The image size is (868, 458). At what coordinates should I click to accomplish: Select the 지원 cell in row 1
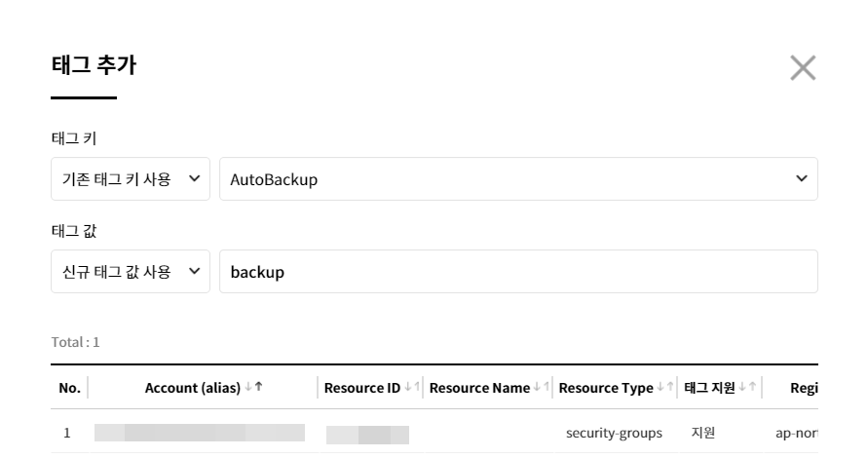[703, 433]
